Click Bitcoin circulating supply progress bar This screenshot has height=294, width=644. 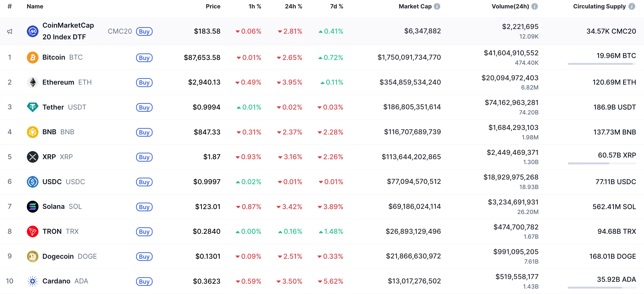[x=602, y=64]
